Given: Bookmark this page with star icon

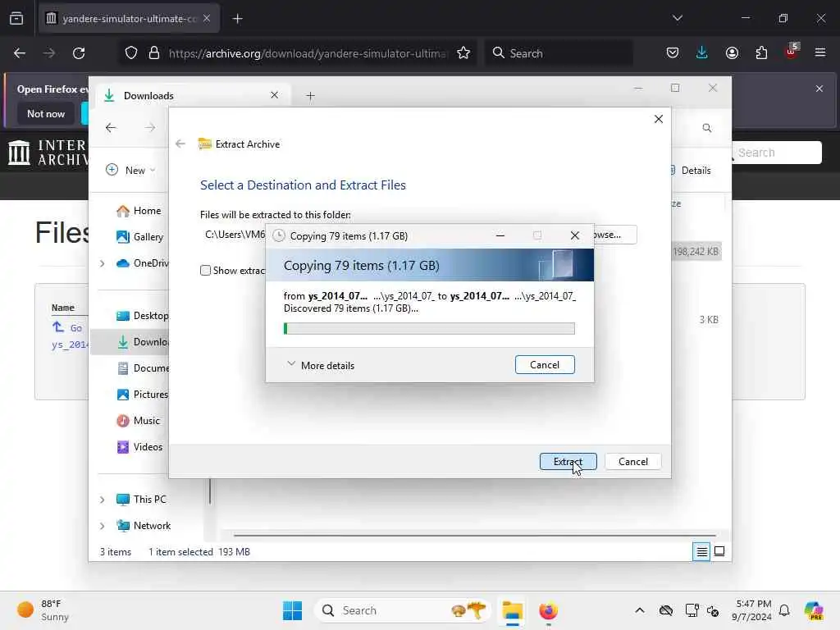Looking at the screenshot, I should (463, 53).
